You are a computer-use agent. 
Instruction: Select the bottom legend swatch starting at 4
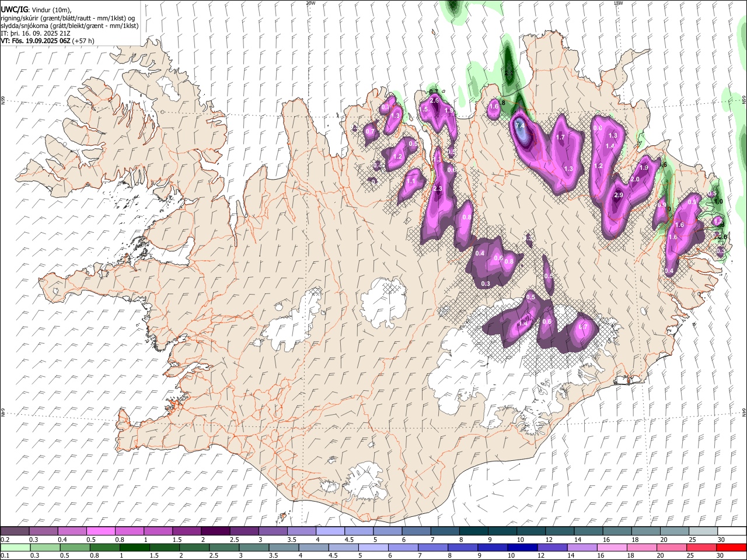(x=313, y=547)
